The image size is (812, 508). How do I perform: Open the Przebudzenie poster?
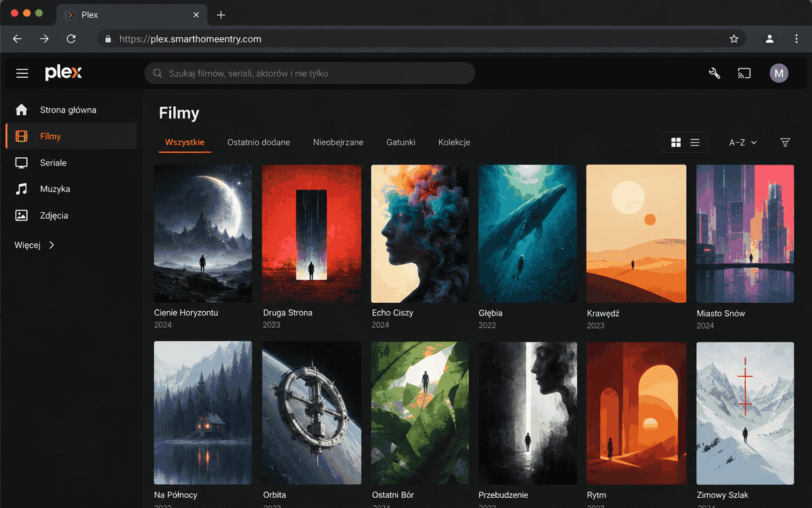point(528,412)
